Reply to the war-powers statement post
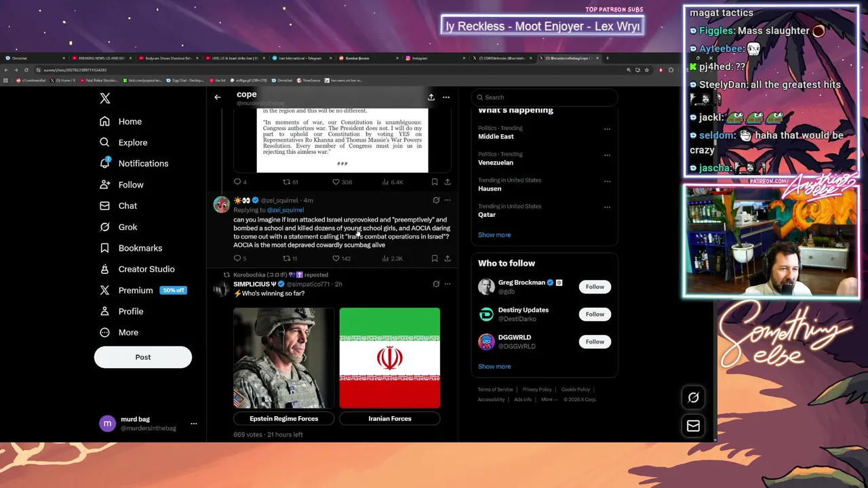Image resolution: width=868 pixels, height=488 pixels. 240,182
